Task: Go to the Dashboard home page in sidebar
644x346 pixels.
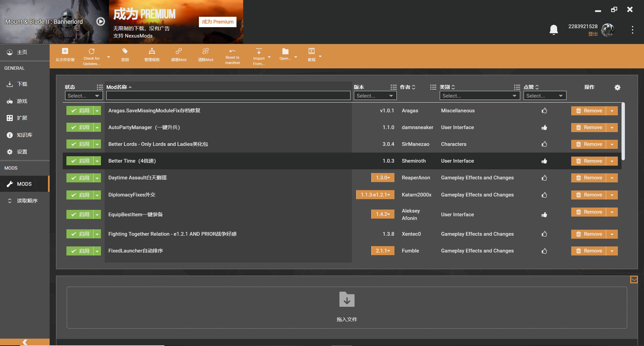Action: pyautogui.click(x=25, y=52)
